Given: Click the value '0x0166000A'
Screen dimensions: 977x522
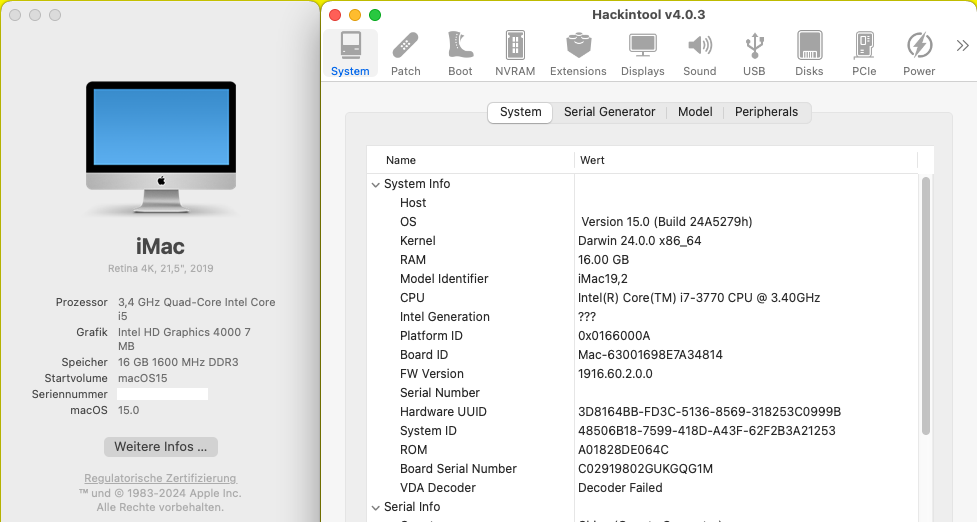Looking at the screenshot, I should coord(614,336).
